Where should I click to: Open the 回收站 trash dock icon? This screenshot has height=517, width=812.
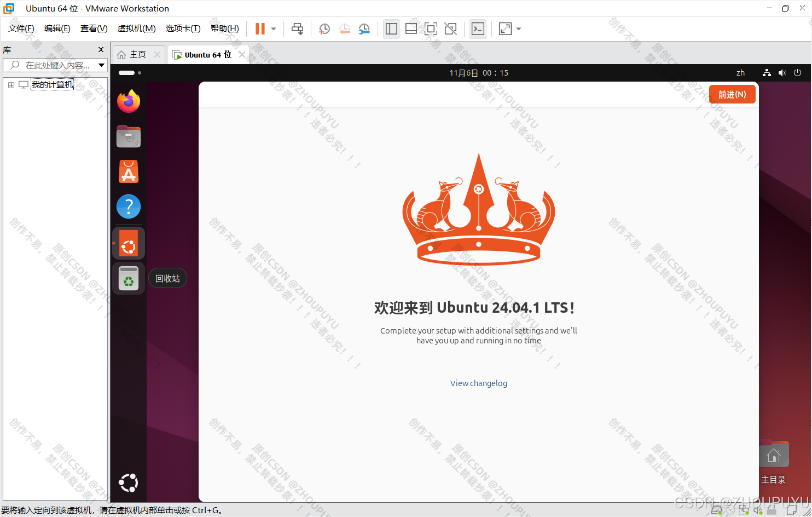(x=129, y=278)
